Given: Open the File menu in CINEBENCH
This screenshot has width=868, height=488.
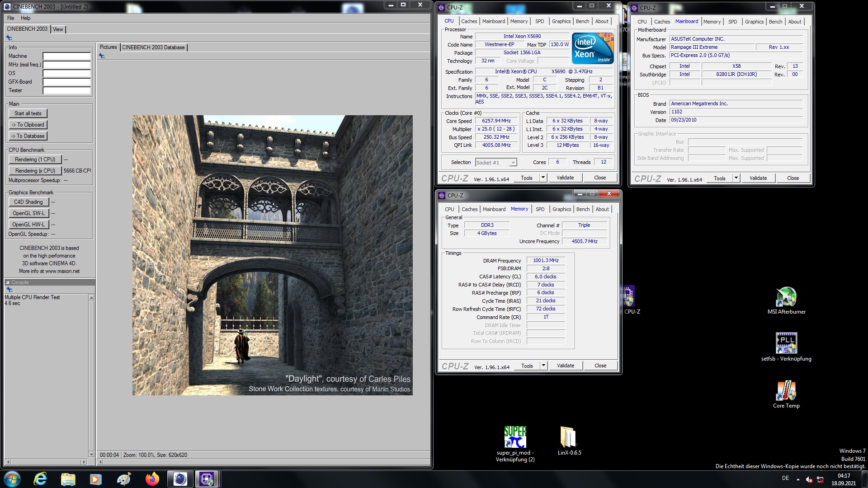Looking at the screenshot, I should 11,18.
